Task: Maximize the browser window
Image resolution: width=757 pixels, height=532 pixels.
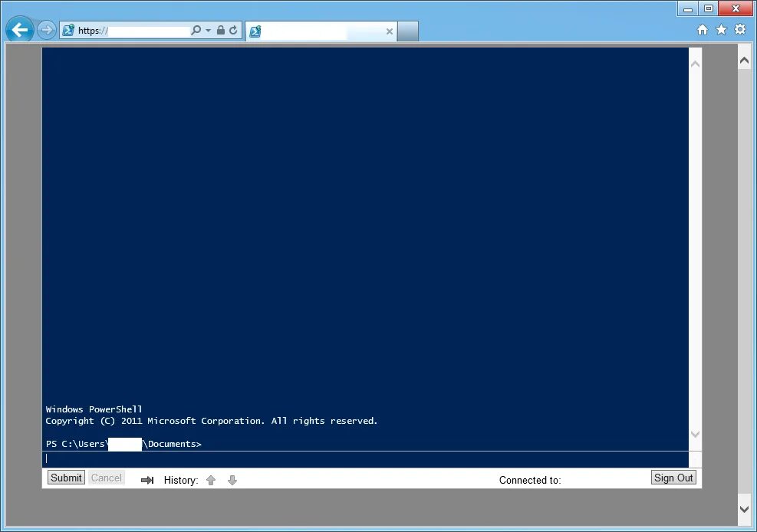Action: point(708,8)
